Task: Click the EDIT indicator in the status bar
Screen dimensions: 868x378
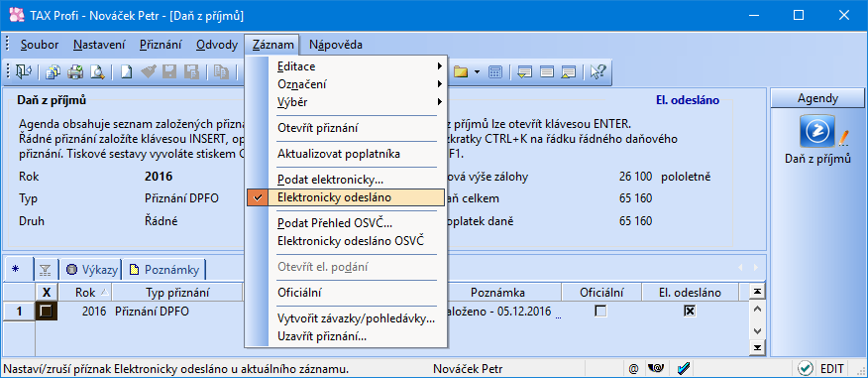Action: (831, 369)
